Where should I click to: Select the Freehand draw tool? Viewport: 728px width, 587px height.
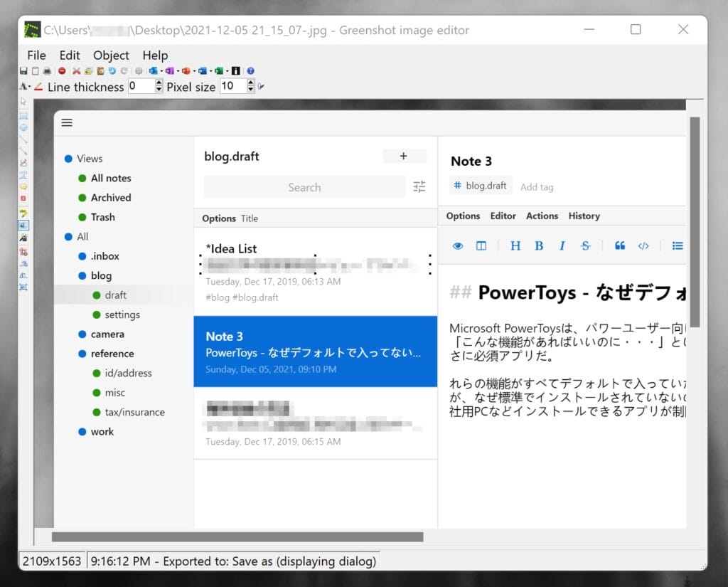point(23,163)
